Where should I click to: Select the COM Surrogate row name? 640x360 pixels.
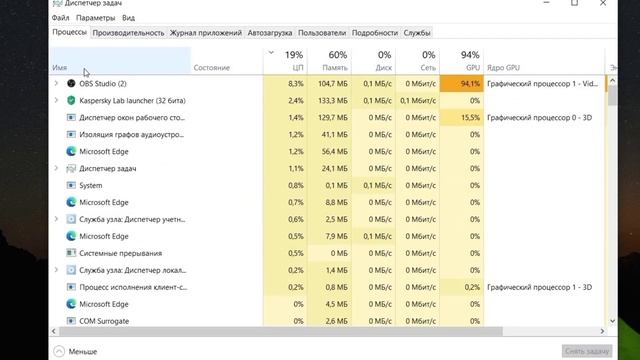click(104, 321)
